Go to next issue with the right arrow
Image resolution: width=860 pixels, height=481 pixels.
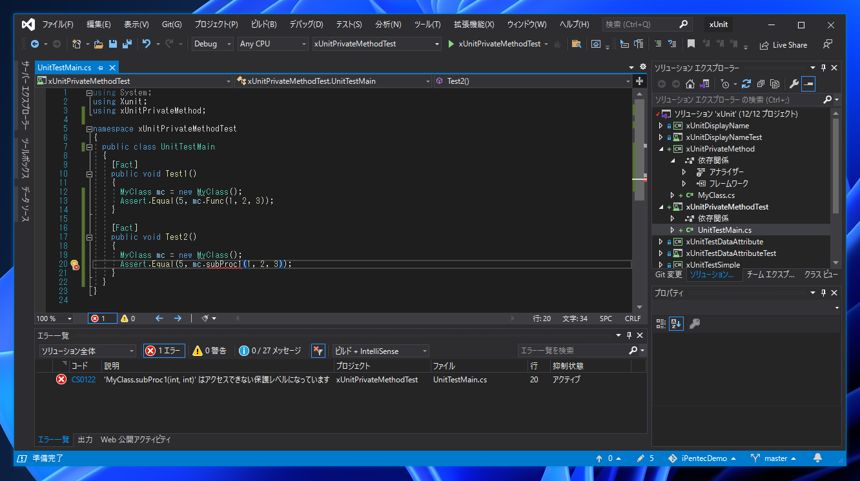coord(177,318)
